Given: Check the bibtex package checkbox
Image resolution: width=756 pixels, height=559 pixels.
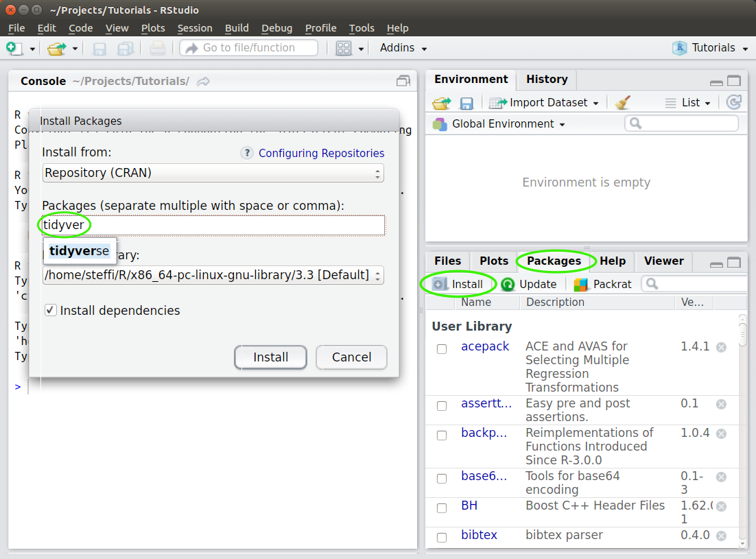Looking at the screenshot, I should coord(442,537).
